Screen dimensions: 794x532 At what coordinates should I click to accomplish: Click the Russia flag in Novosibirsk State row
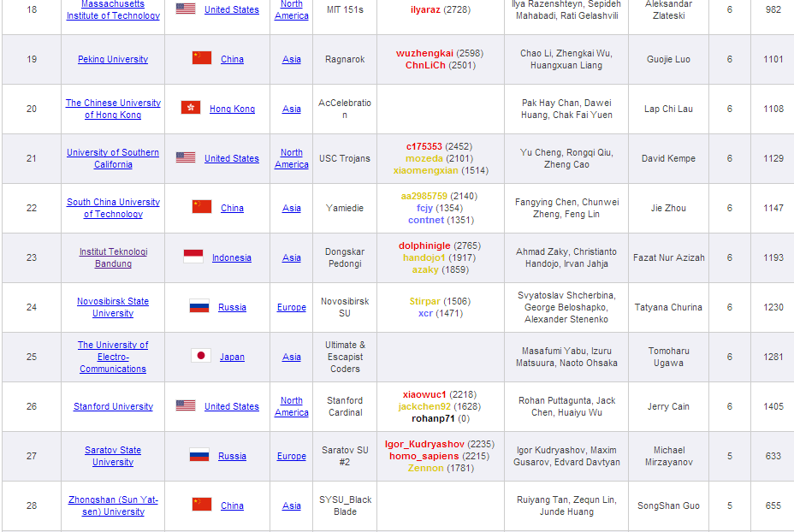point(199,306)
